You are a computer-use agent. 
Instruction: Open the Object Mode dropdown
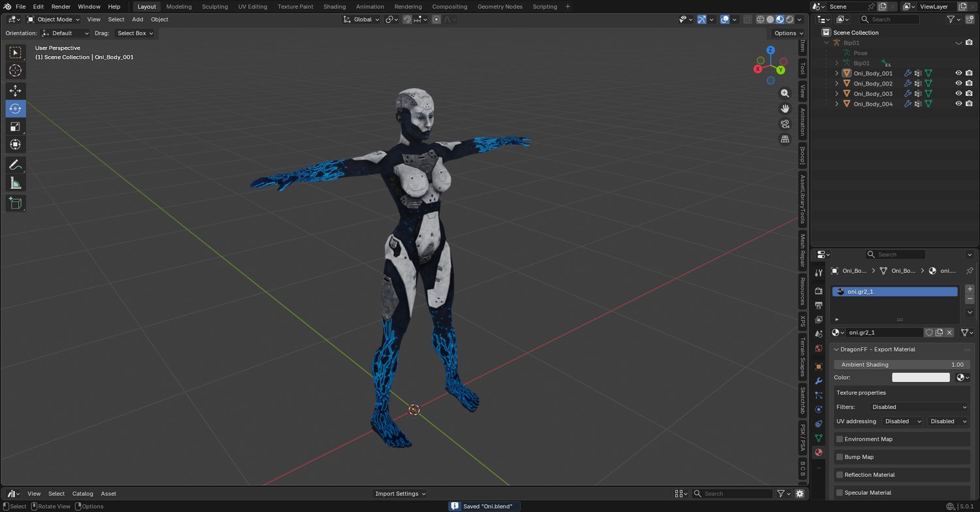[x=54, y=20]
